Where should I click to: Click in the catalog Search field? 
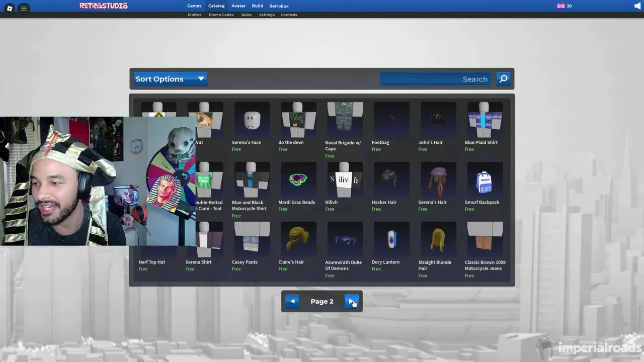(435, 79)
